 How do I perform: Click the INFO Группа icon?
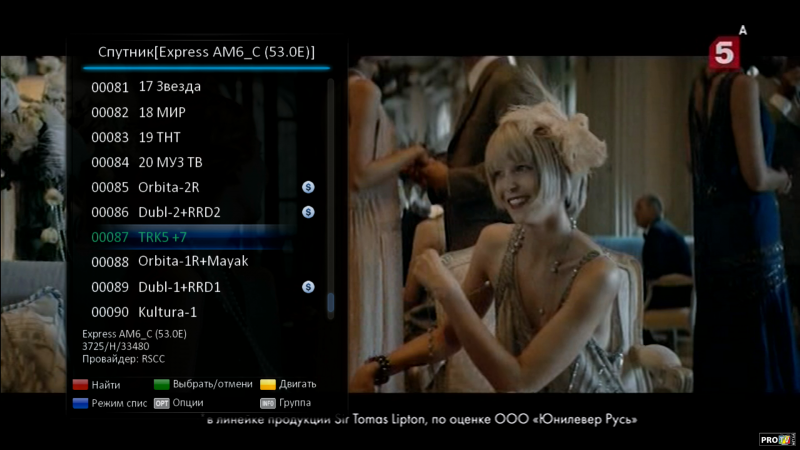tap(267, 403)
